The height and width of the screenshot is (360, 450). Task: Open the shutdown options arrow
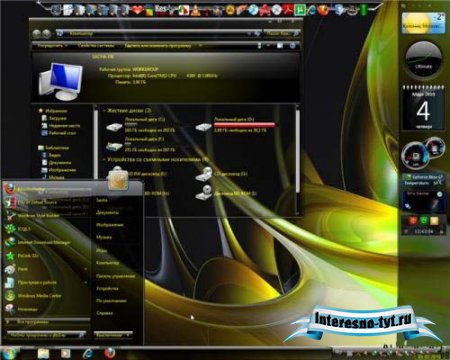(128, 335)
